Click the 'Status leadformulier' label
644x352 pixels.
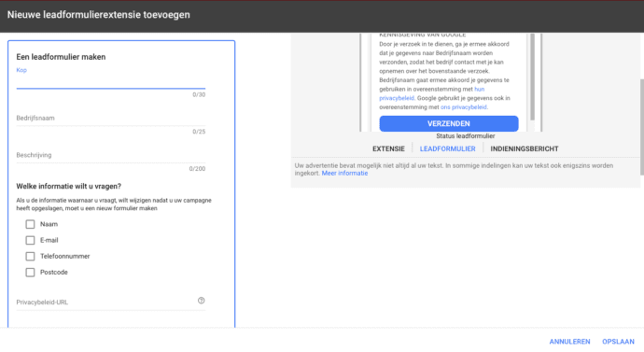[x=466, y=136]
